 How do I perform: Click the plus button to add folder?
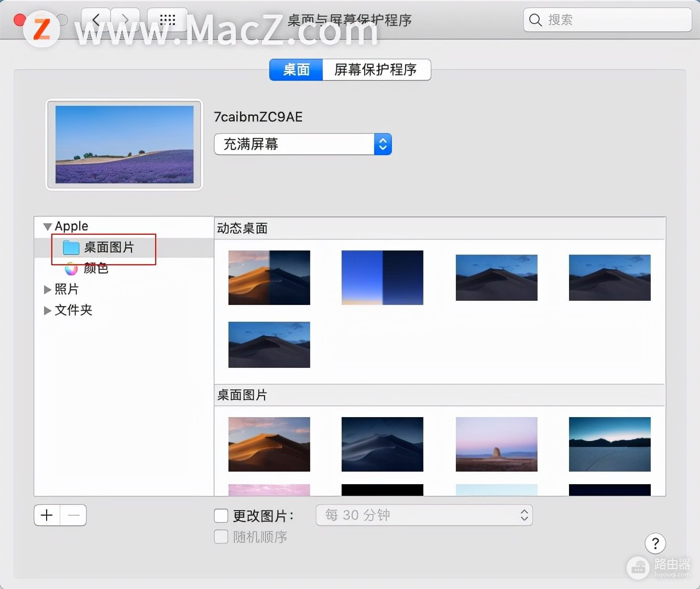[x=47, y=516]
